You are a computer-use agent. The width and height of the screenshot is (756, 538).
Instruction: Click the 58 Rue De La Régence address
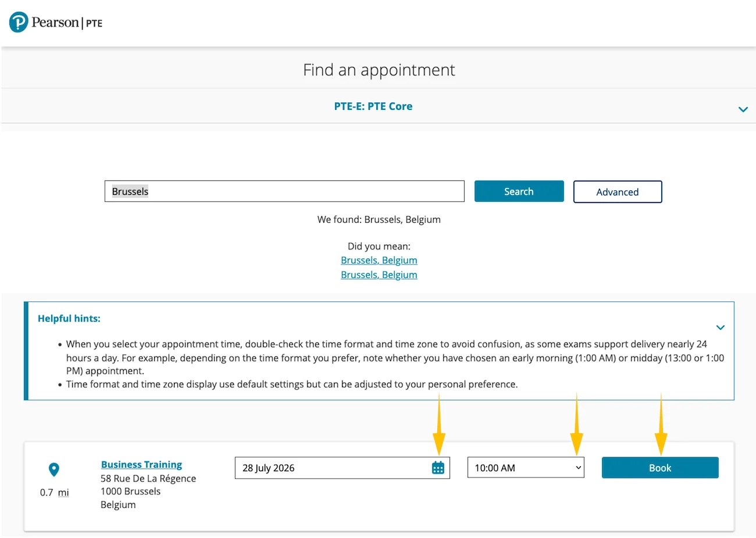coord(148,478)
